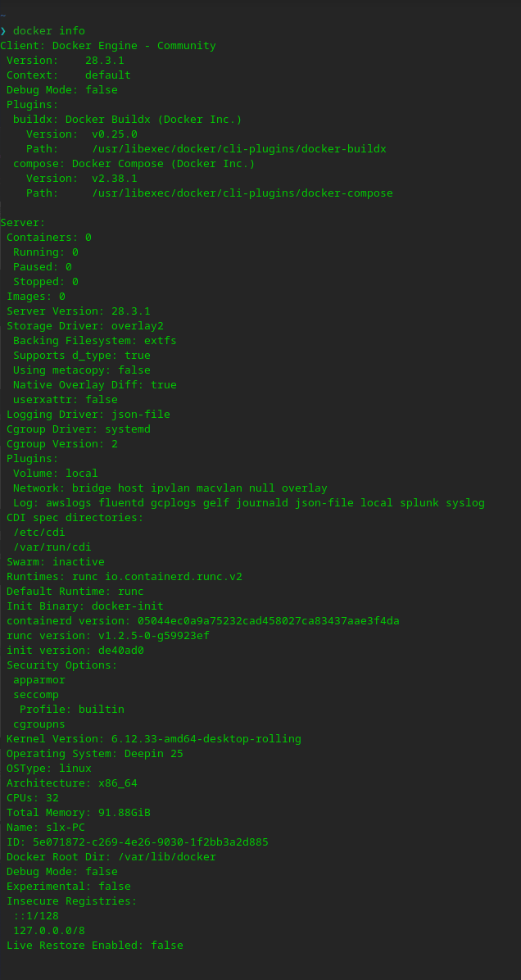Click the docker-buildx plugin path

click(x=238, y=149)
